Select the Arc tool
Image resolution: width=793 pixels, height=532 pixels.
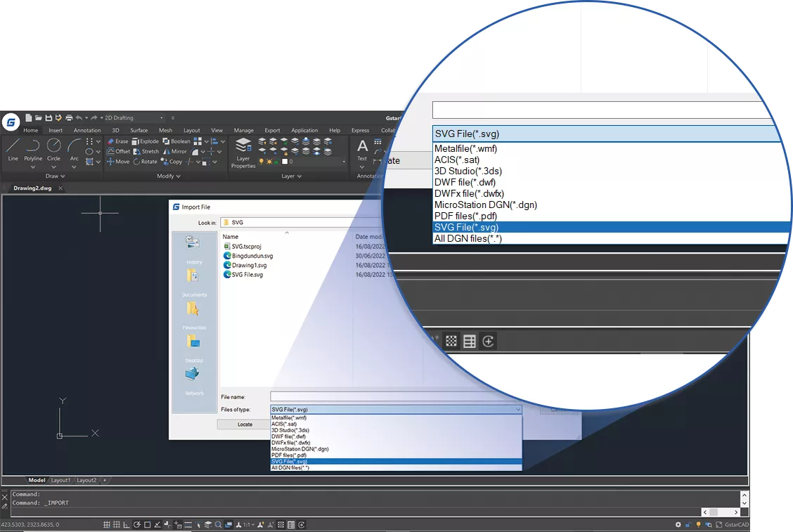pyautogui.click(x=74, y=149)
